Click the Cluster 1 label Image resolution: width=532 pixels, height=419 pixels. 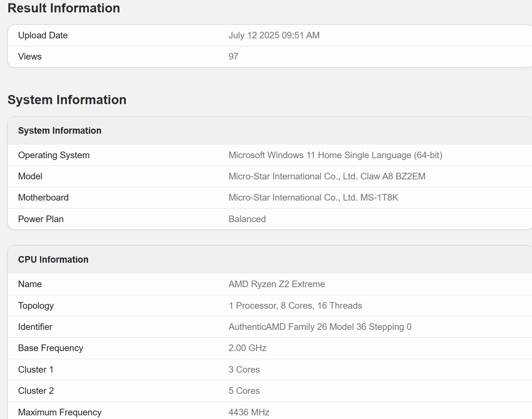[36, 370]
